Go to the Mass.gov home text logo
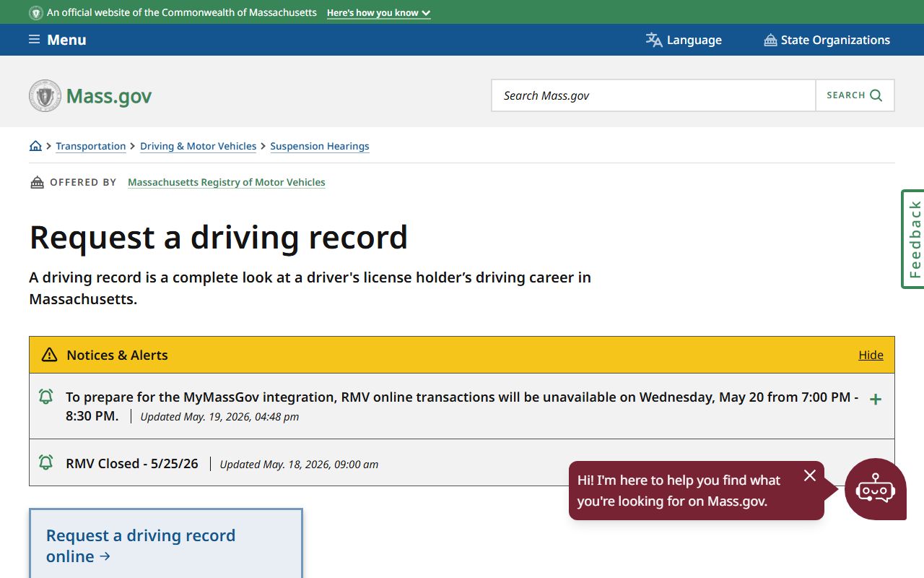Screen dimensions: 924x578 point(109,96)
